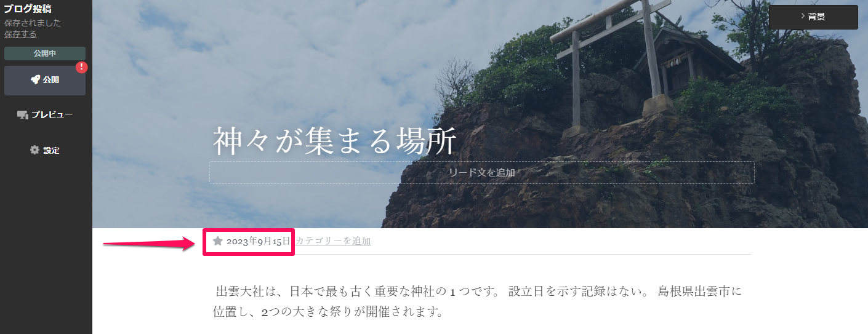Click the リード文を追加 lead text field
Viewport: 868px width, 334px height.
pos(481,173)
